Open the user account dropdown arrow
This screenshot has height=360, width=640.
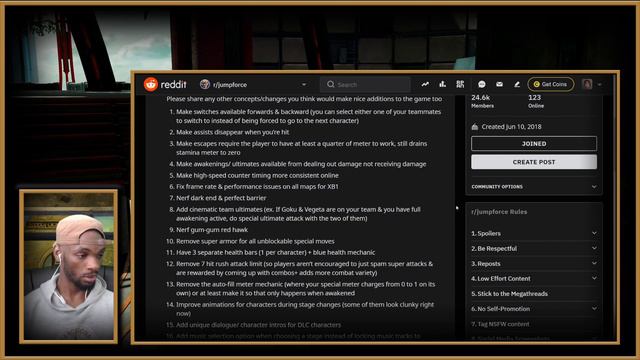[600, 84]
